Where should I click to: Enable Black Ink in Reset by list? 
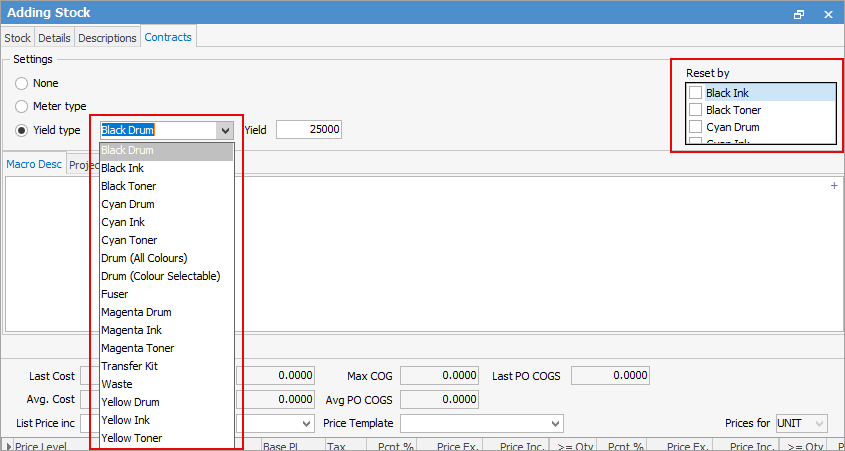pyautogui.click(x=696, y=93)
